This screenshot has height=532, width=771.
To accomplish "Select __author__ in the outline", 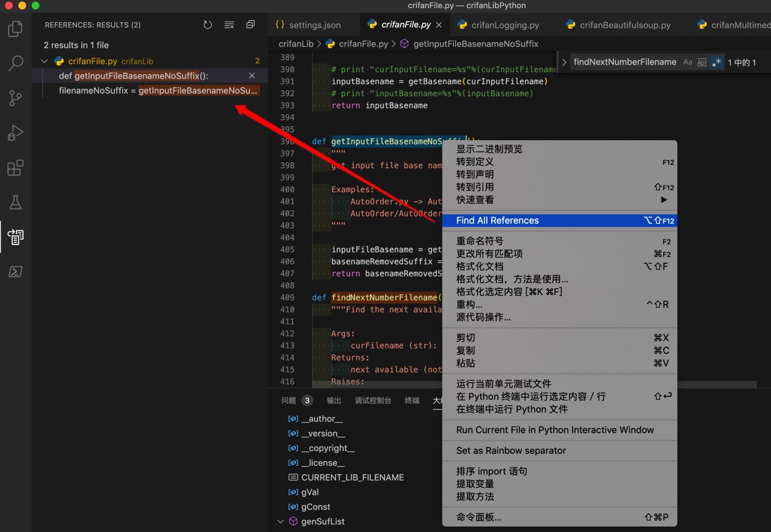I will (x=321, y=419).
